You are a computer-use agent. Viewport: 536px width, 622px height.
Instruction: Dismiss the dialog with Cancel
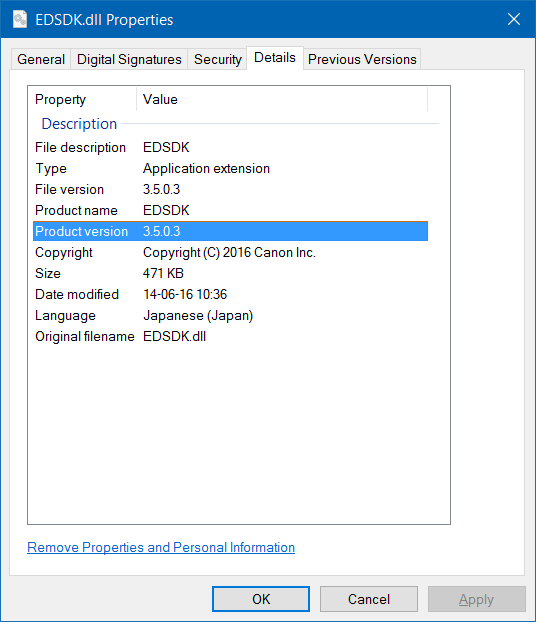pyautogui.click(x=369, y=599)
